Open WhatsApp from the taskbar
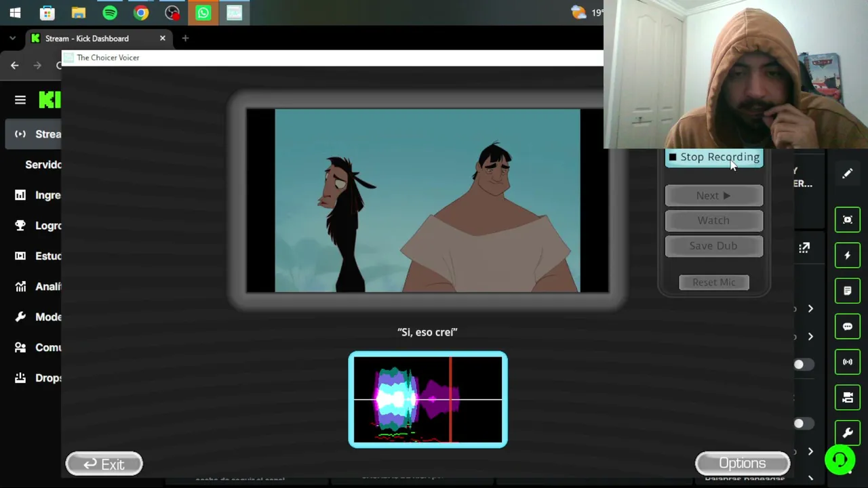This screenshot has width=868, height=488. (x=203, y=13)
